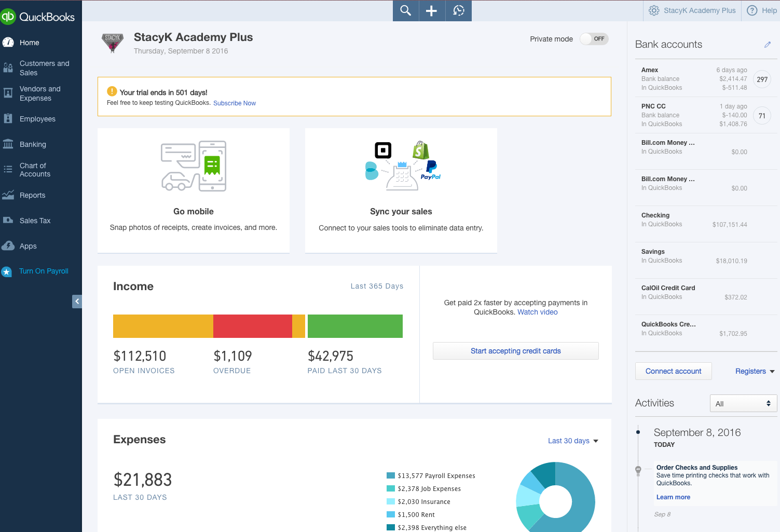
Task: Click the 297 badge on Amex account
Action: point(762,79)
